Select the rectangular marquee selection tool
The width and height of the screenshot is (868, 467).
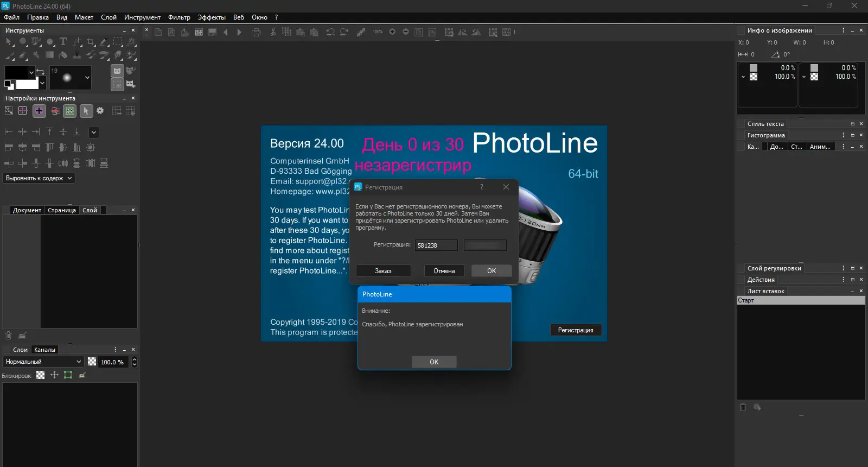[118, 41]
